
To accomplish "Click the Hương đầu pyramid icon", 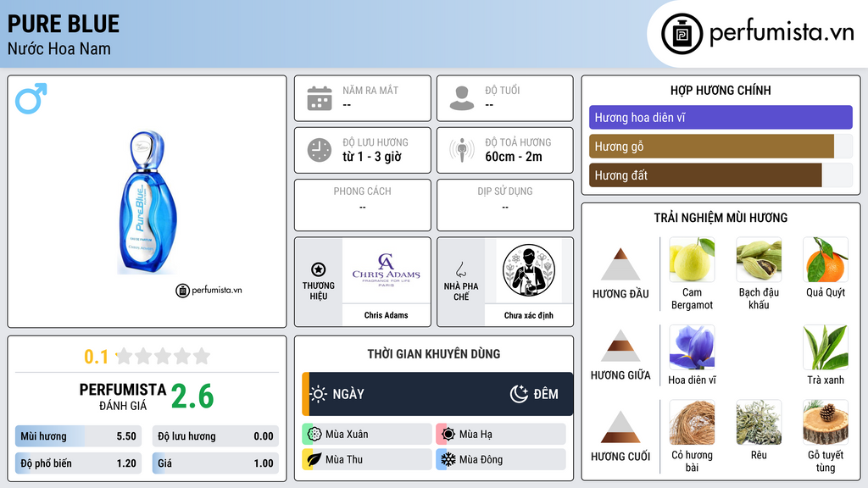I will click(620, 264).
